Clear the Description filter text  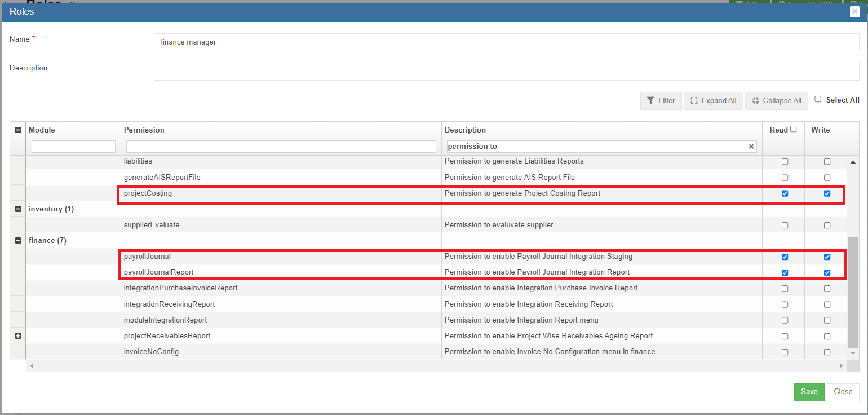(x=751, y=147)
